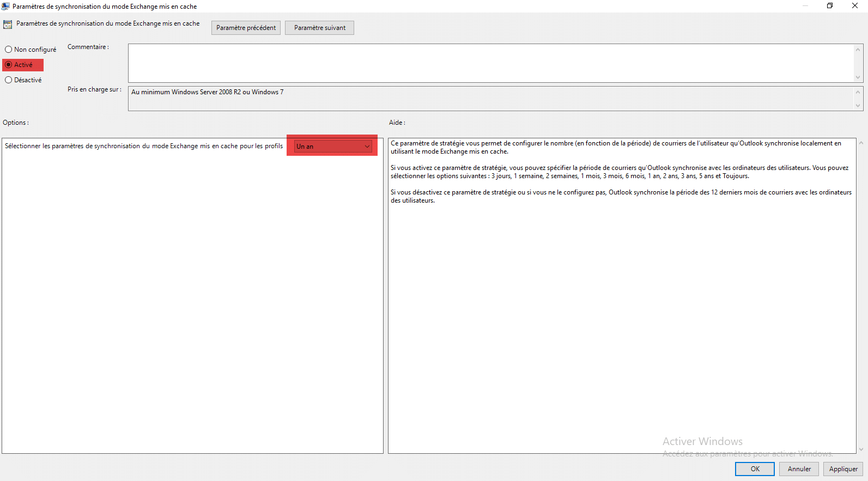Minimize the policy settings window

click(x=805, y=6)
